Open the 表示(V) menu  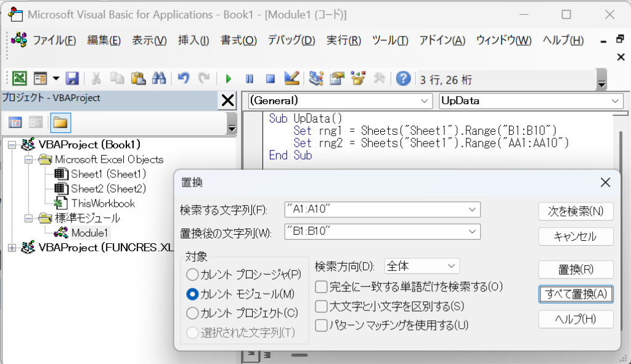click(x=149, y=40)
